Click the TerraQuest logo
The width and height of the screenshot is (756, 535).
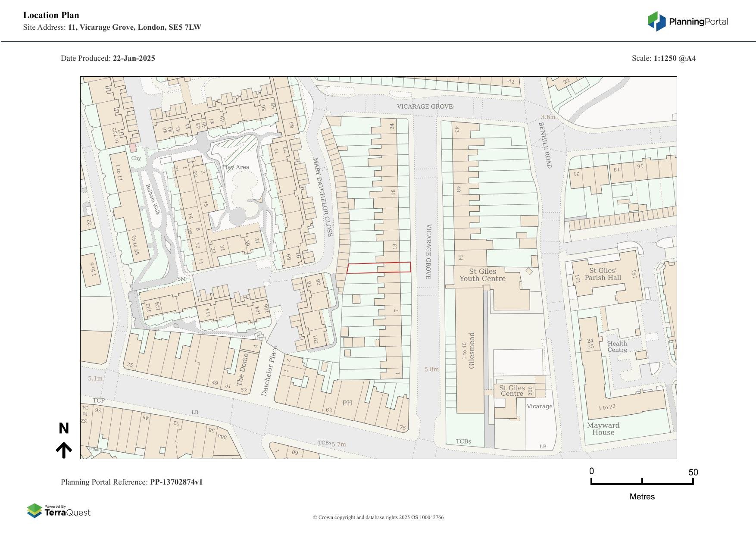point(59,511)
